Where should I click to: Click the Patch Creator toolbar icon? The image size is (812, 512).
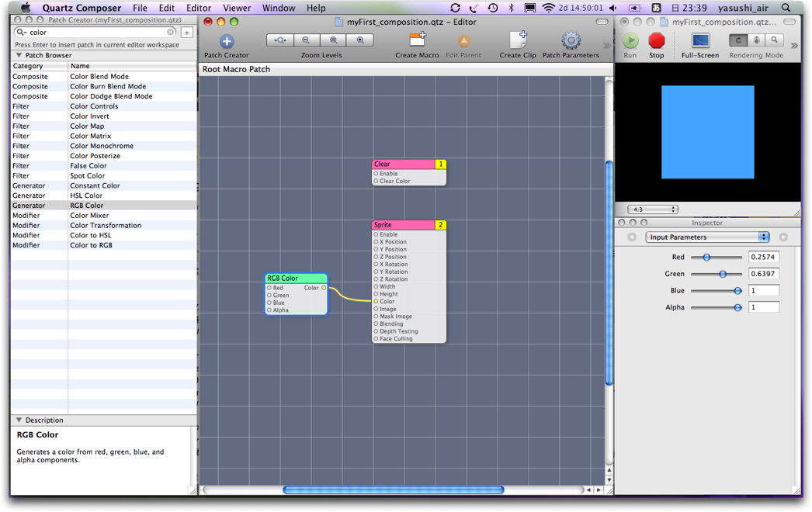pos(227,41)
